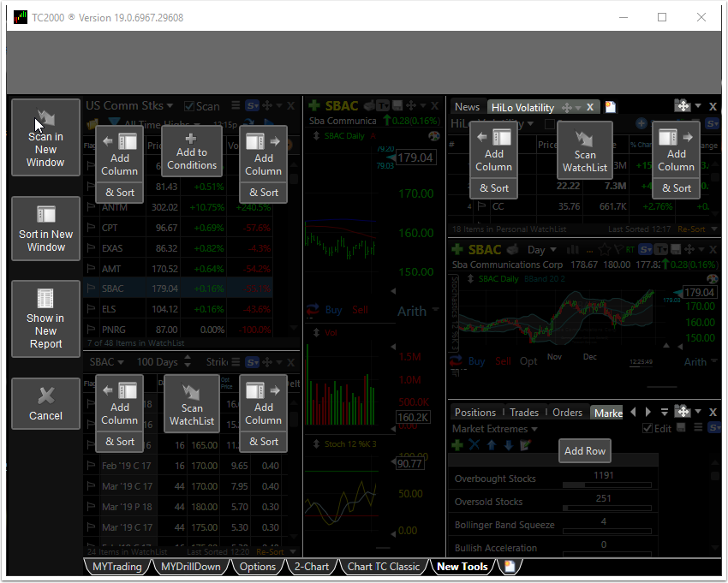Click edit pencil icon in Market Extremes toolbar
This screenshot has height=583, width=728.
click(526, 445)
